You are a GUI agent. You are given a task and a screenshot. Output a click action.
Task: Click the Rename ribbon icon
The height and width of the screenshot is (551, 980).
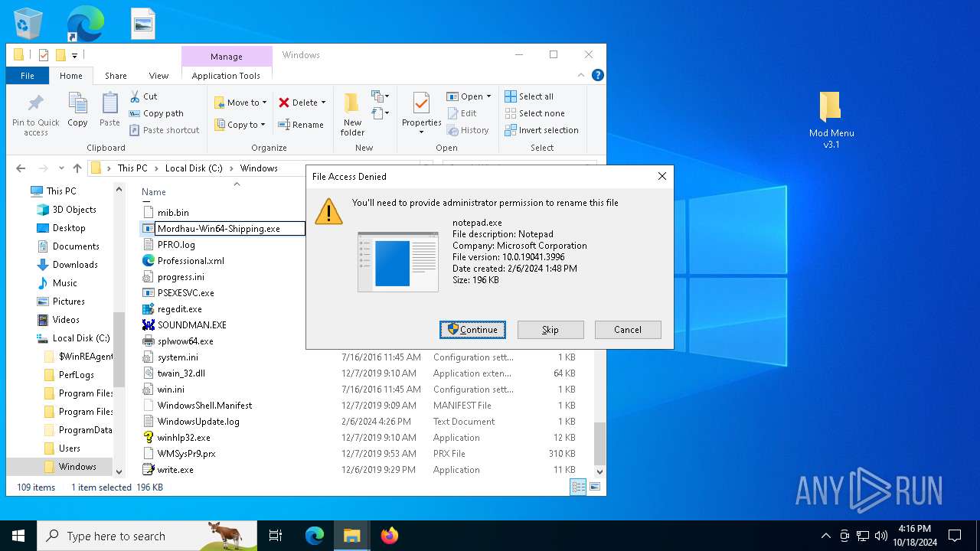coord(284,125)
